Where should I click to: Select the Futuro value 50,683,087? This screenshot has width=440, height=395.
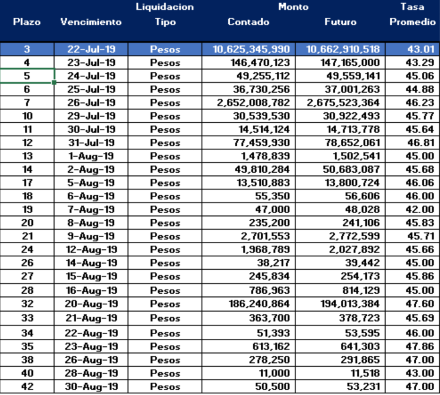click(340, 169)
